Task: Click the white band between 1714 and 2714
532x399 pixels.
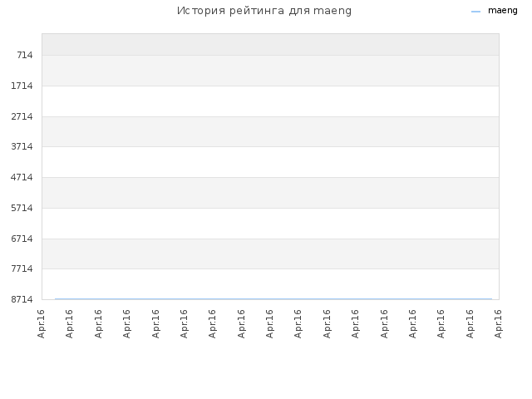Action: pyautogui.click(x=270, y=101)
